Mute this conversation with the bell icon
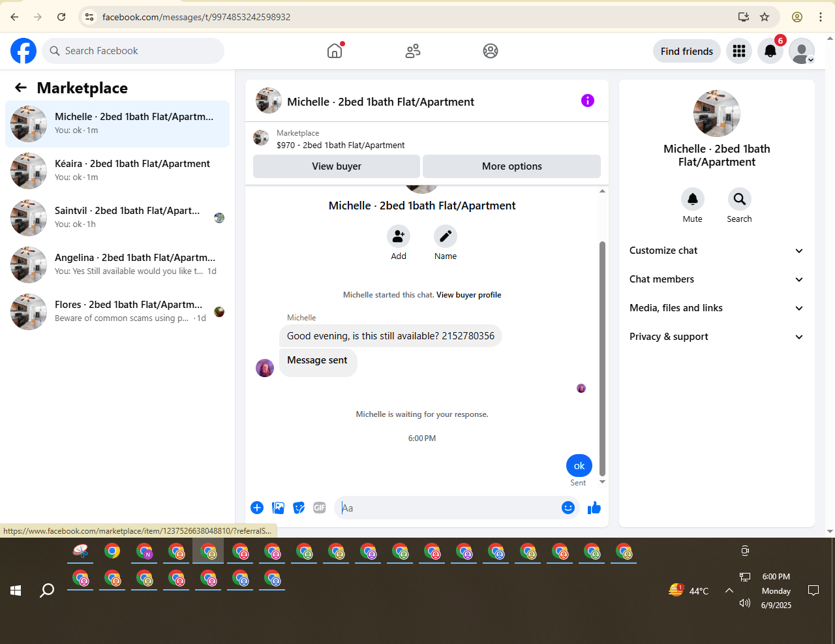The height and width of the screenshot is (644, 835). (693, 199)
